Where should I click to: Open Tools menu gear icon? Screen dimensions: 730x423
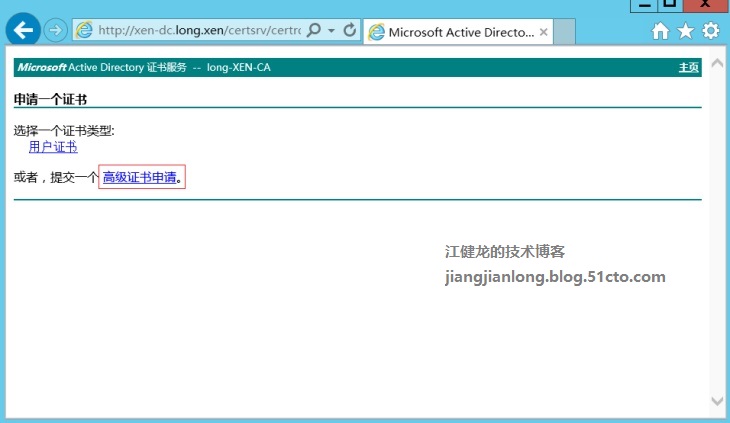pyautogui.click(x=710, y=31)
